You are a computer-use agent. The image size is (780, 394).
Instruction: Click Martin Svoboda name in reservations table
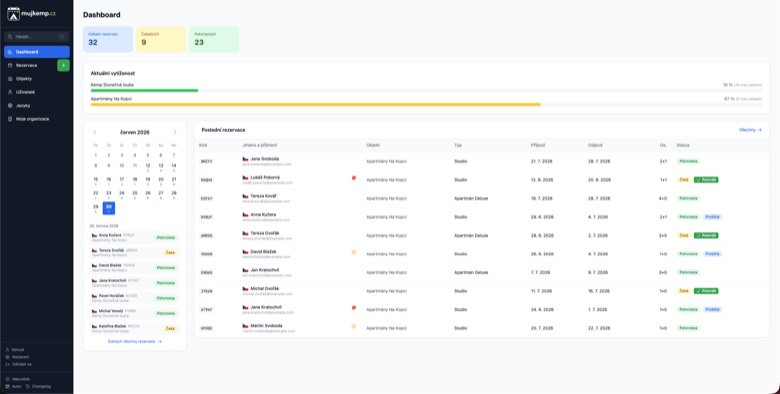click(x=266, y=326)
